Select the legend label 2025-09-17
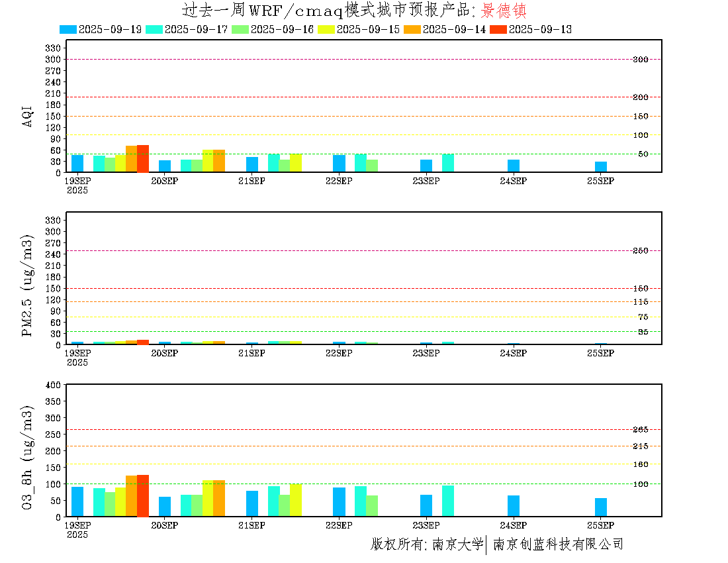 (196, 29)
